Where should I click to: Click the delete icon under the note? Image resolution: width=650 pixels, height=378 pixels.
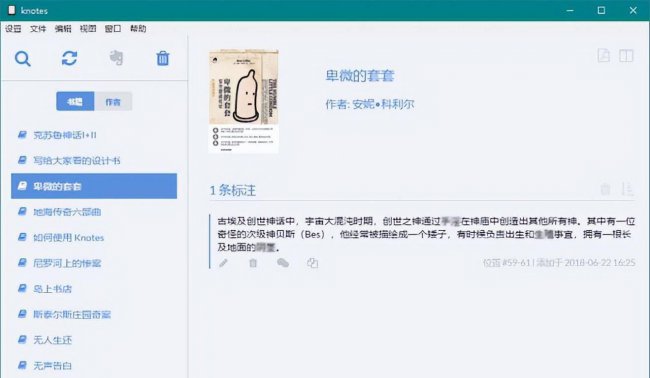tap(253, 263)
